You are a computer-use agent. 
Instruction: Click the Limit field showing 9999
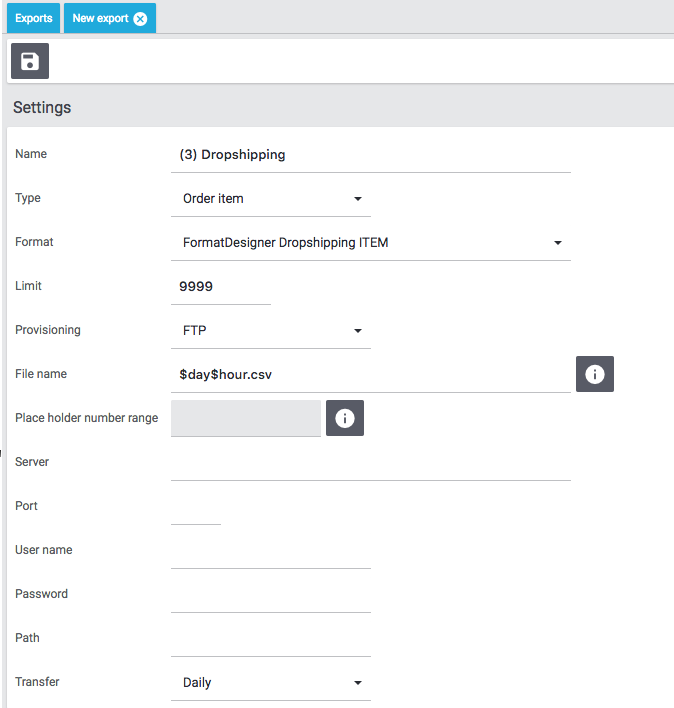[x=221, y=287]
